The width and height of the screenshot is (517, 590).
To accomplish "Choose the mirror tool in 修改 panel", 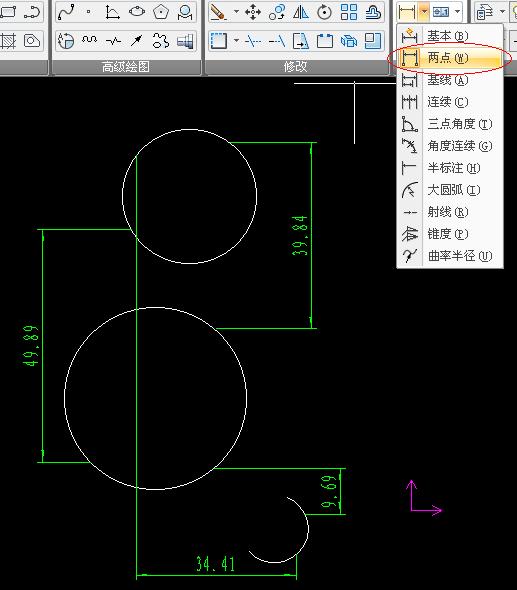I will click(x=301, y=12).
